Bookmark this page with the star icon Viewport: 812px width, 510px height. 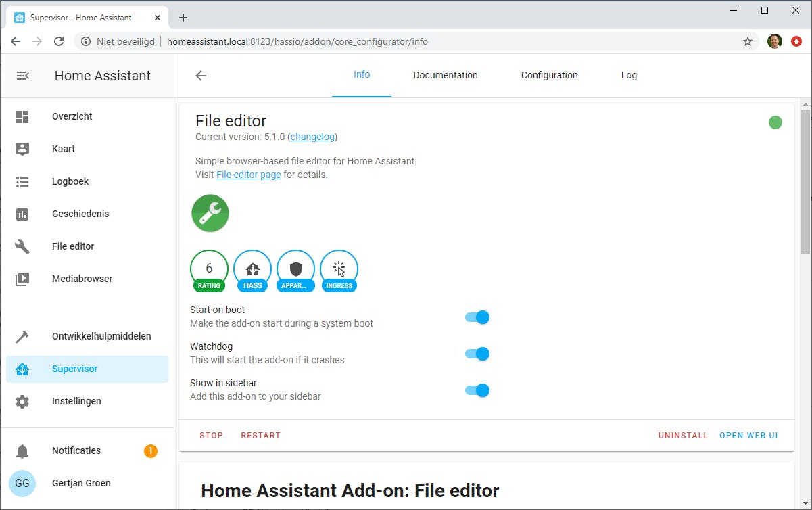point(748,41)
